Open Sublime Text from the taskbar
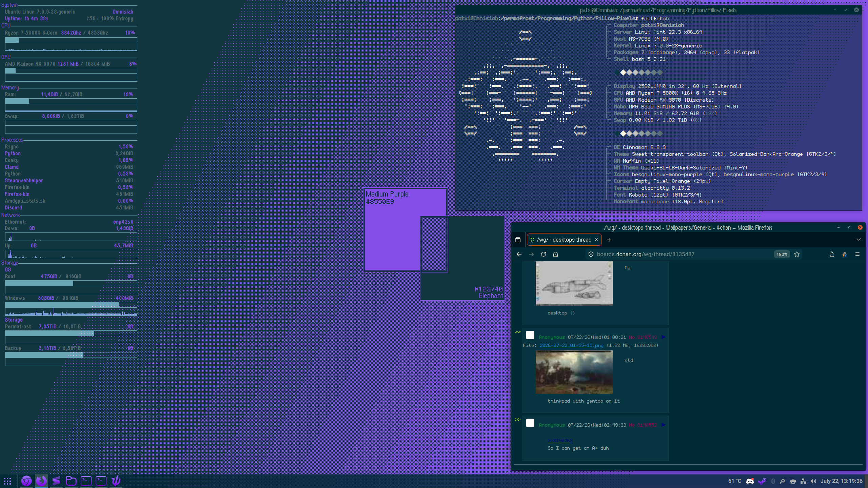 coord(56,481)
